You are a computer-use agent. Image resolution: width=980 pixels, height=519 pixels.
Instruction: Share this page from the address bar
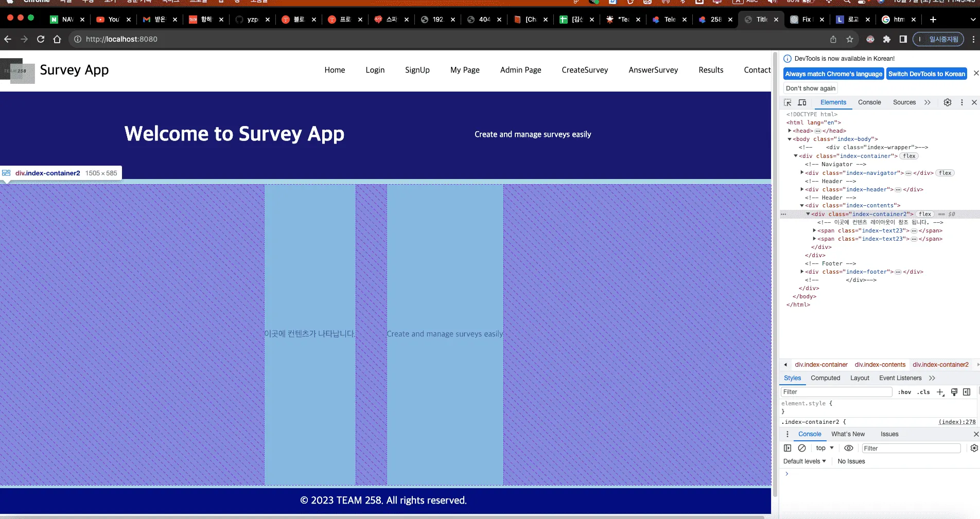[x=833, y=39]
